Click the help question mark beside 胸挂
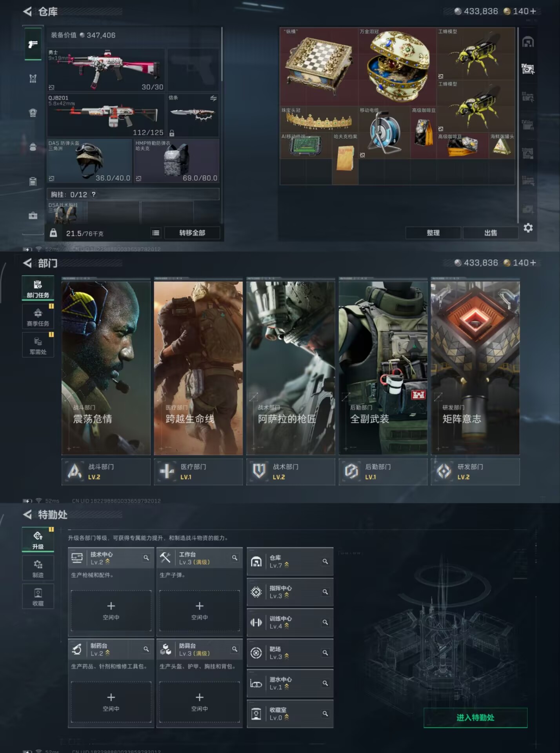Image resolution: width=560 pixels, height=753 pixels. coord(93,195)
